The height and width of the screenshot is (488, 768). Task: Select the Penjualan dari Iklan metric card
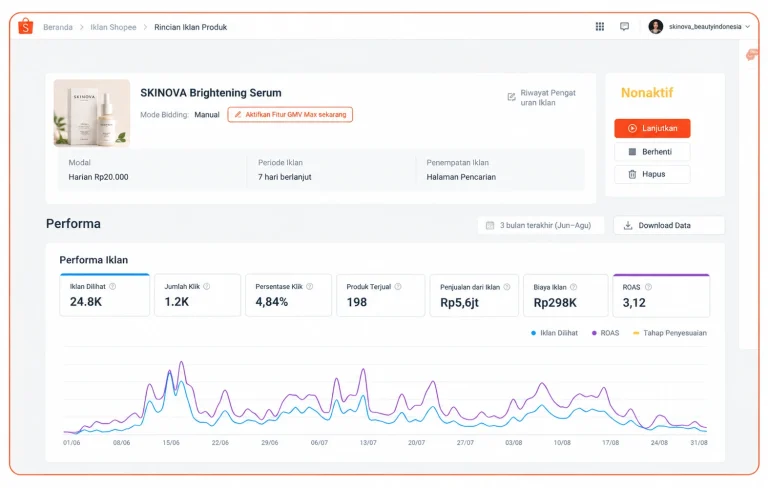[x=474, y=295]
